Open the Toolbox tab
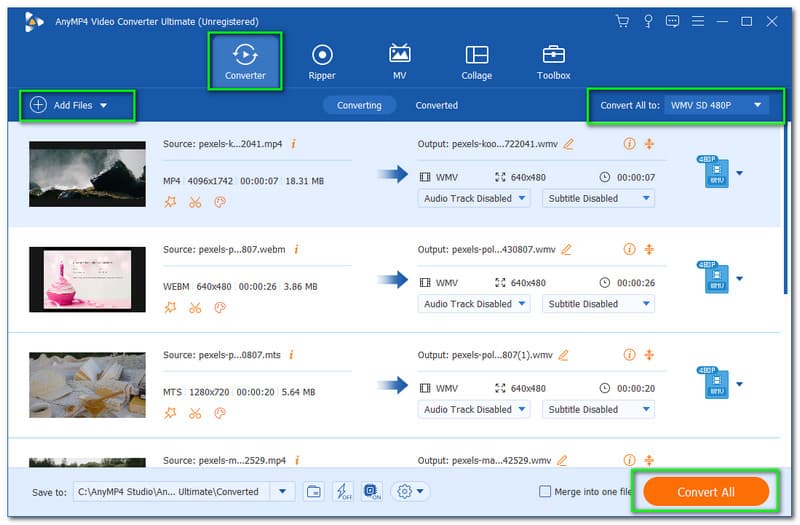Viewport: 800px width, 525px height. click(554, 62)
